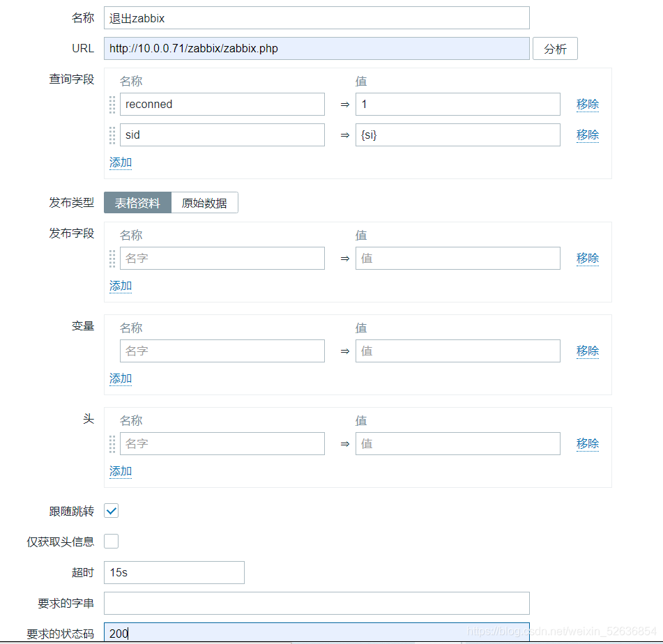
Task: Enable the 仅获取头信息 checkbox
Action: click(112, 542)
